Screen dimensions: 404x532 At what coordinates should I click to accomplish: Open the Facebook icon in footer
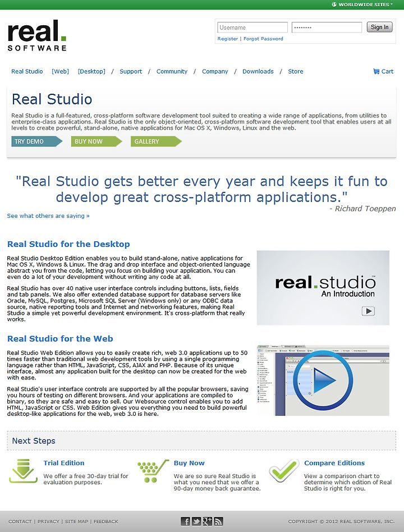pyautogui.click(x=185, y=521)
